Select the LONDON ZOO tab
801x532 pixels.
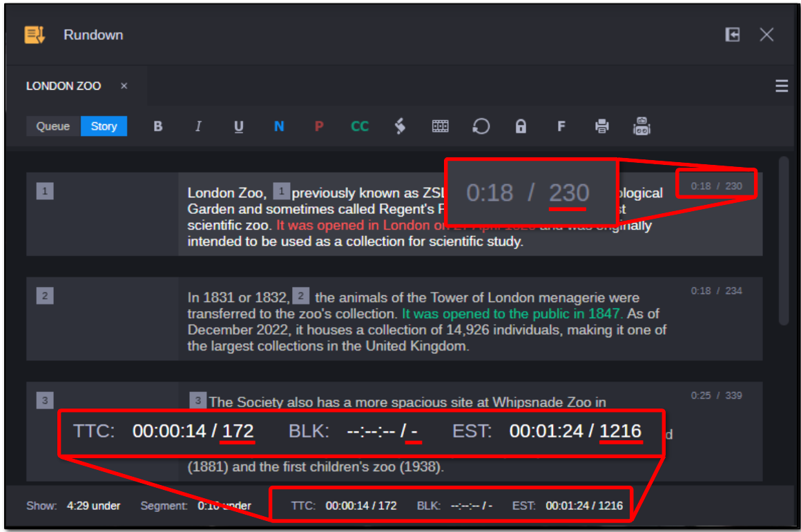tap(64, 86)
